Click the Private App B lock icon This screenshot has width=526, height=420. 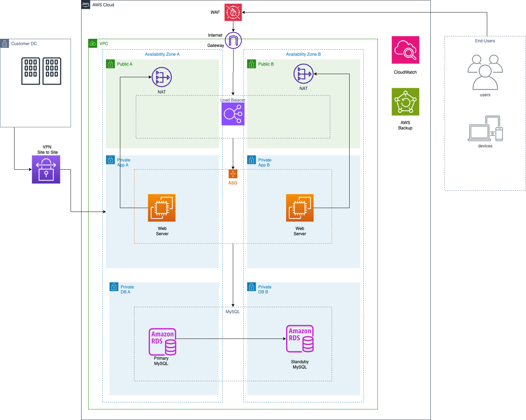tap(252, 160)
